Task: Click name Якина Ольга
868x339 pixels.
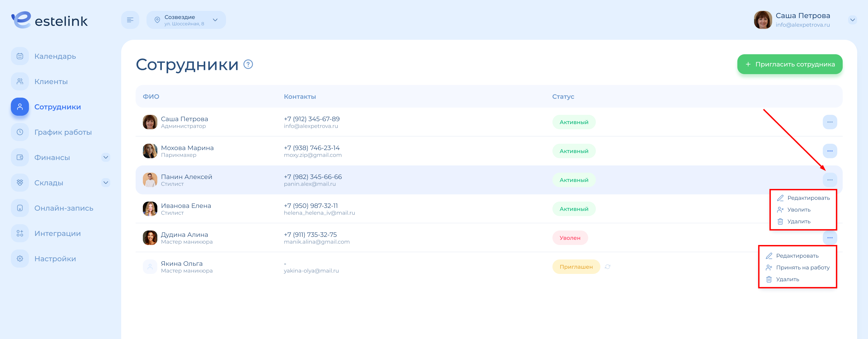Action: 182,264
